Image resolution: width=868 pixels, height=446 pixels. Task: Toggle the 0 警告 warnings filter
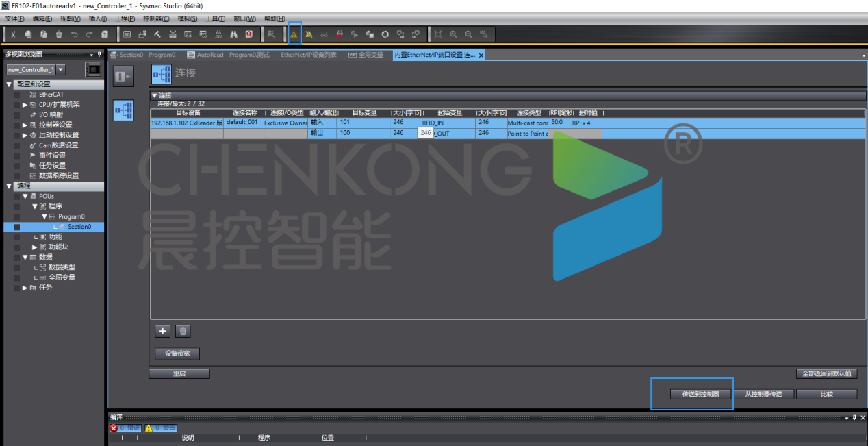pos(160,428)
